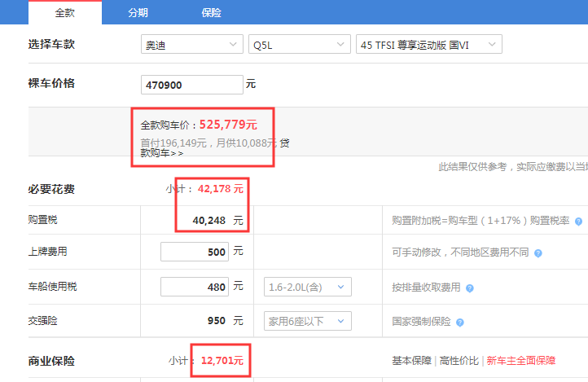Open the Q5L model dropdown

pyautogui.click(x=299, y=44)
